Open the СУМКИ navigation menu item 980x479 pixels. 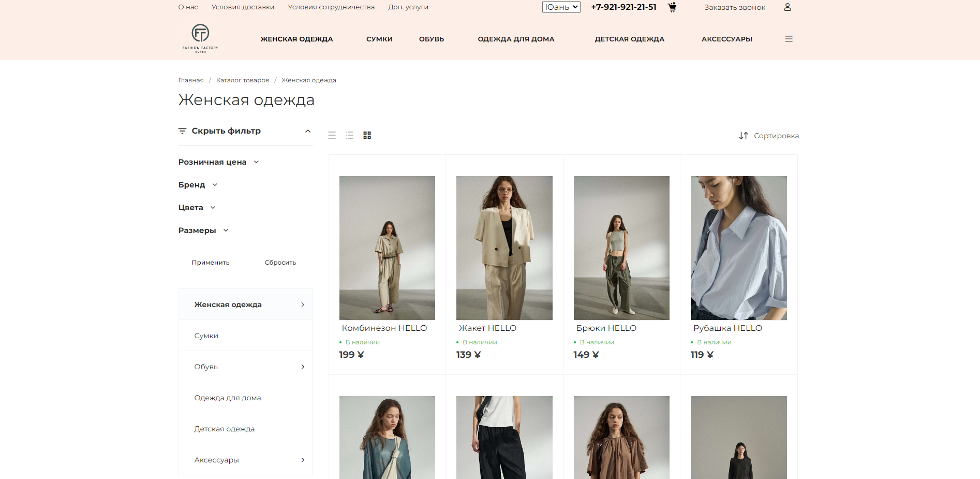[379, 39]
